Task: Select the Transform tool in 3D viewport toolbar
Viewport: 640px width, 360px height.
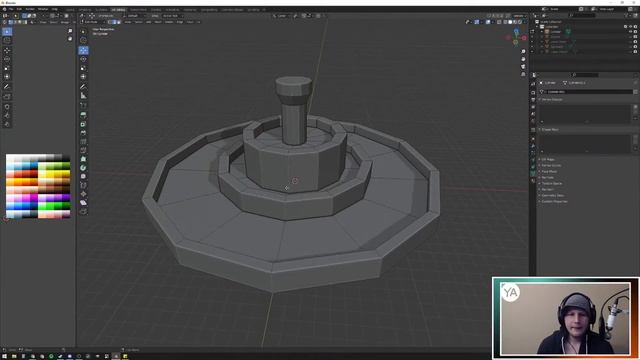Action: click(83, 76)
